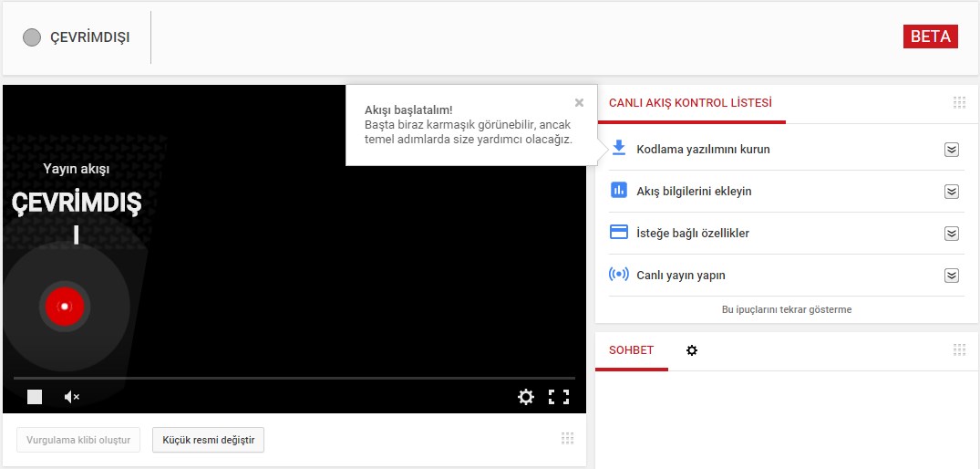Expand the 'Akış bilgilerini ekleyin' section

[952, 192]
